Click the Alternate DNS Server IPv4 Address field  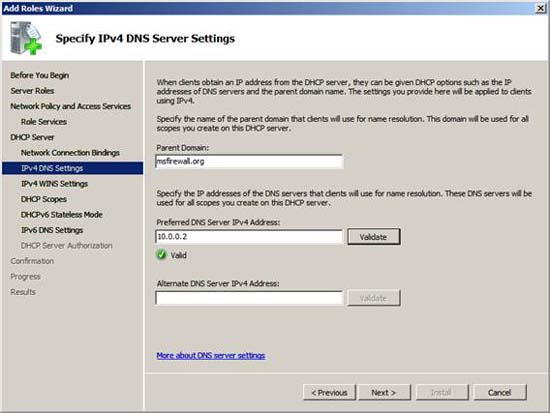249,298
